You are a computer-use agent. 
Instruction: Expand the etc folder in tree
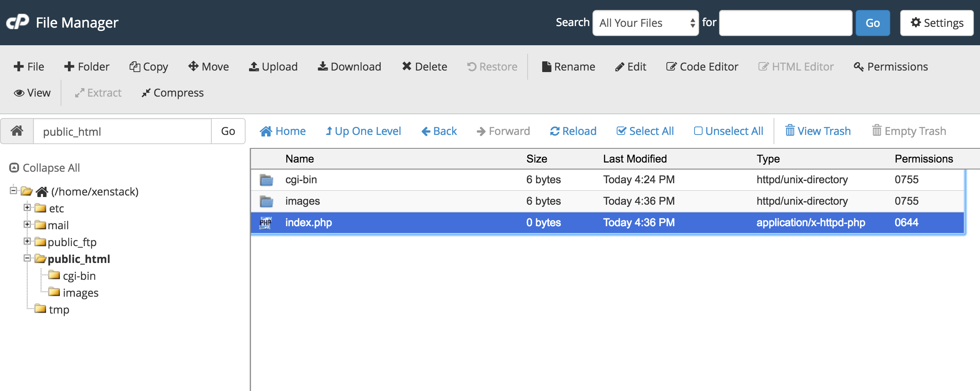click(x=27, y=207)
